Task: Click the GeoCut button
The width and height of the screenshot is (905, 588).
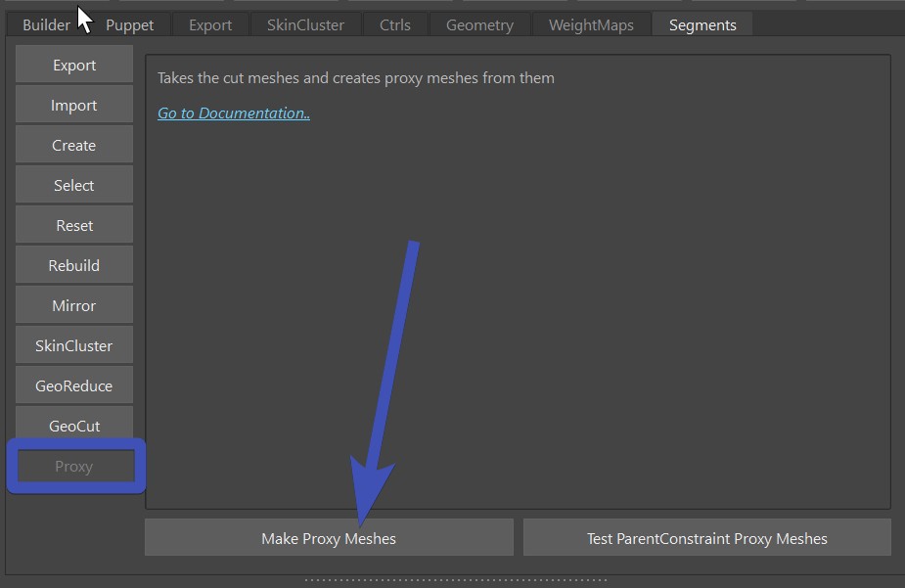Action: (x=74, y=427)
